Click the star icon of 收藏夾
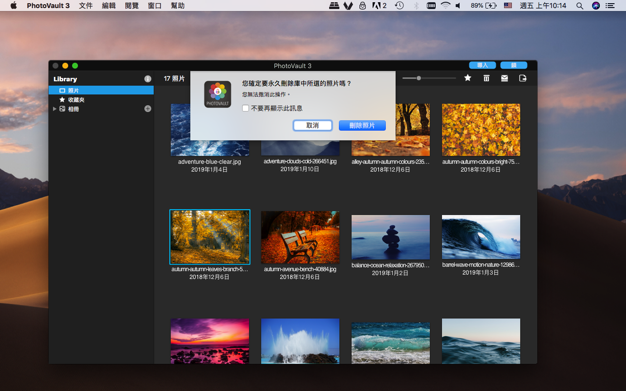Viewport: 626px width, 391px height. pos(62,99)
